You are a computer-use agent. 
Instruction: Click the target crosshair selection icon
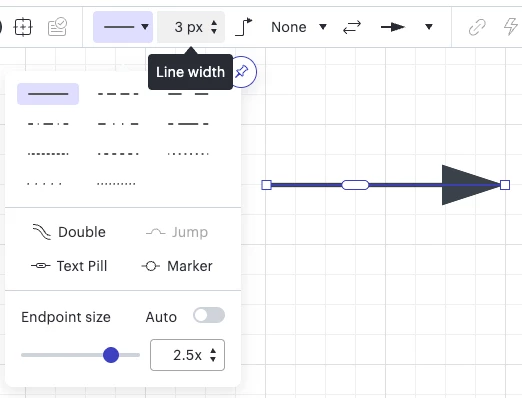[x=23, y=27]
